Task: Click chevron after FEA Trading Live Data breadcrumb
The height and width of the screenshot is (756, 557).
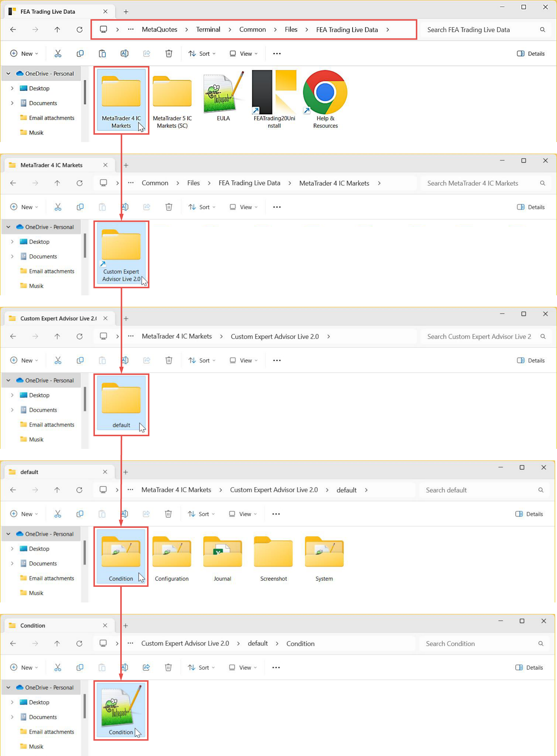Action: 388,30
